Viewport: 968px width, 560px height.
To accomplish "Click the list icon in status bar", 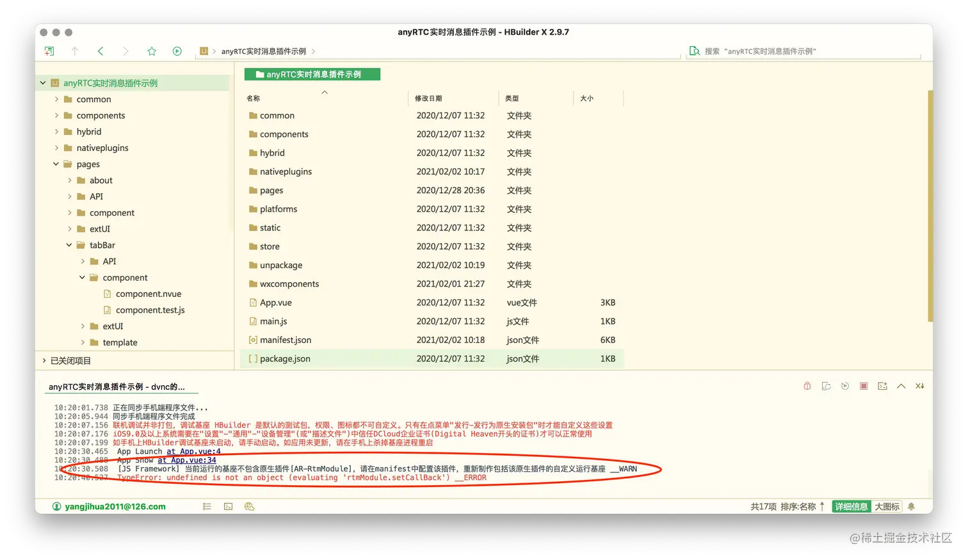I will pos(207,506).
